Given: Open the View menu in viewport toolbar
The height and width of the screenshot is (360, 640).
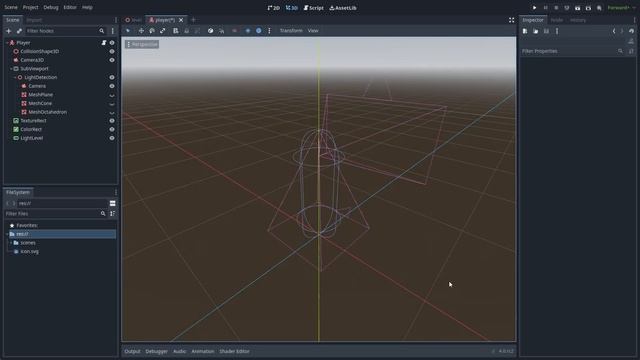Looking at the screenshot, I should (313, 31).
